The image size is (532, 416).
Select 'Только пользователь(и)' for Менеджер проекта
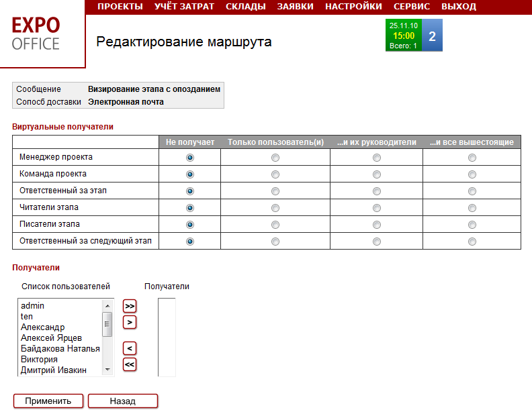point(275,158)
